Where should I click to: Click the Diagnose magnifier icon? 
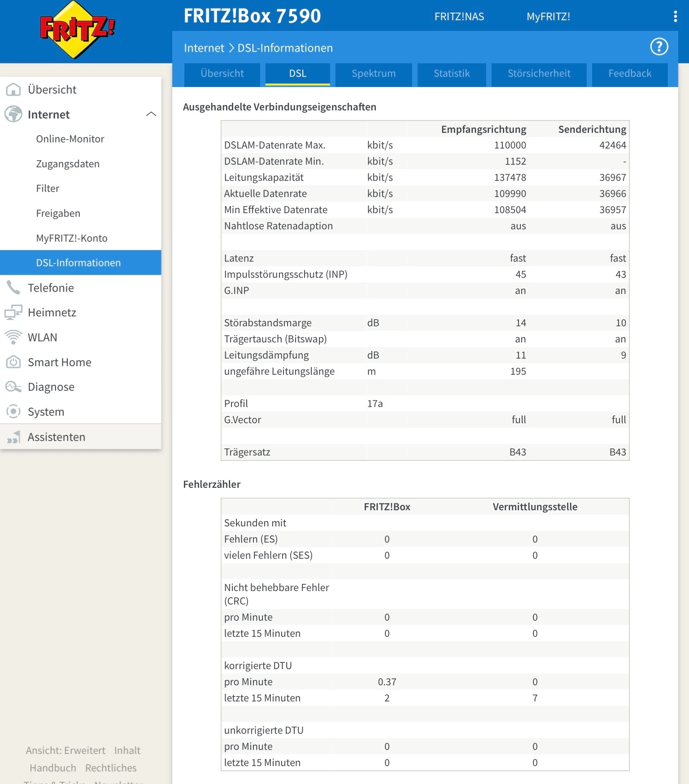click(x=13, y=387)
